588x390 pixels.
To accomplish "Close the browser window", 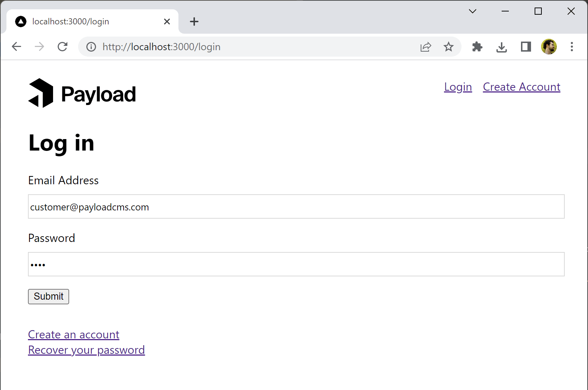I will point(571,11).
